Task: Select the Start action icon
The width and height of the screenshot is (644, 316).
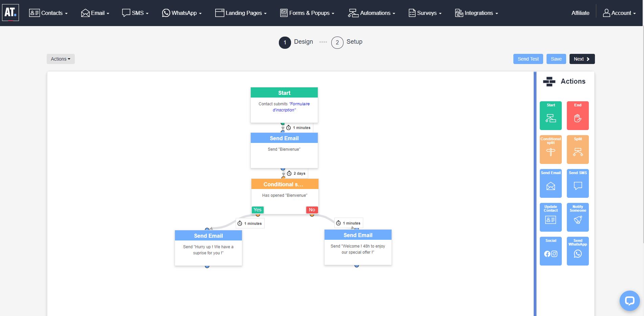Action: click(x=550, y=115)
